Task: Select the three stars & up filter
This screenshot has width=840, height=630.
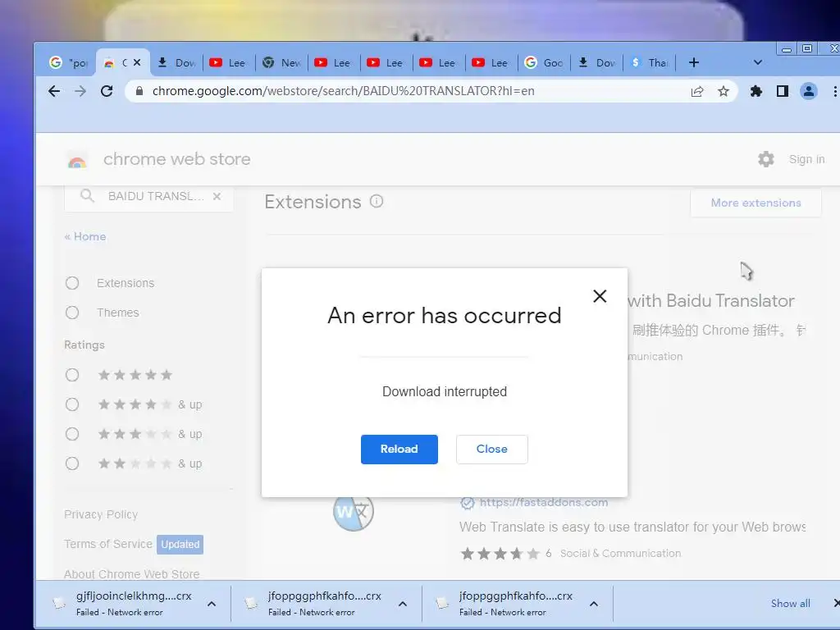Action: [x=72, y=434]
